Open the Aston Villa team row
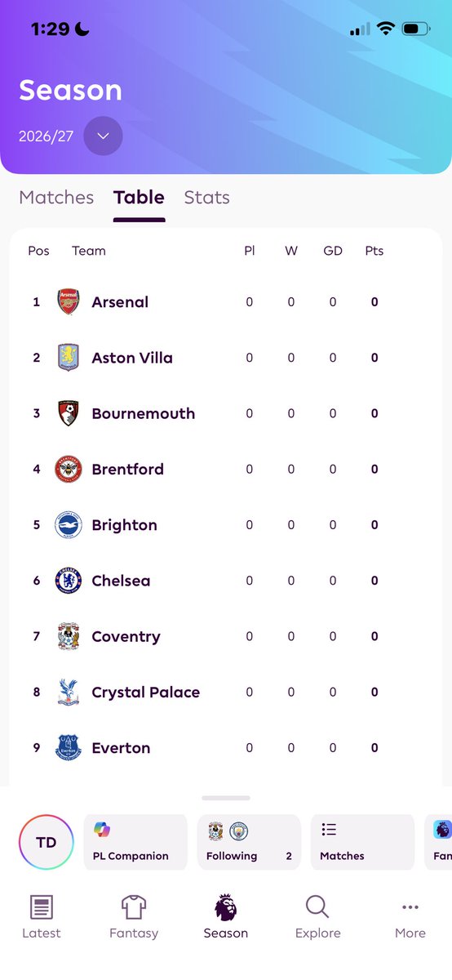 [226, 358]
